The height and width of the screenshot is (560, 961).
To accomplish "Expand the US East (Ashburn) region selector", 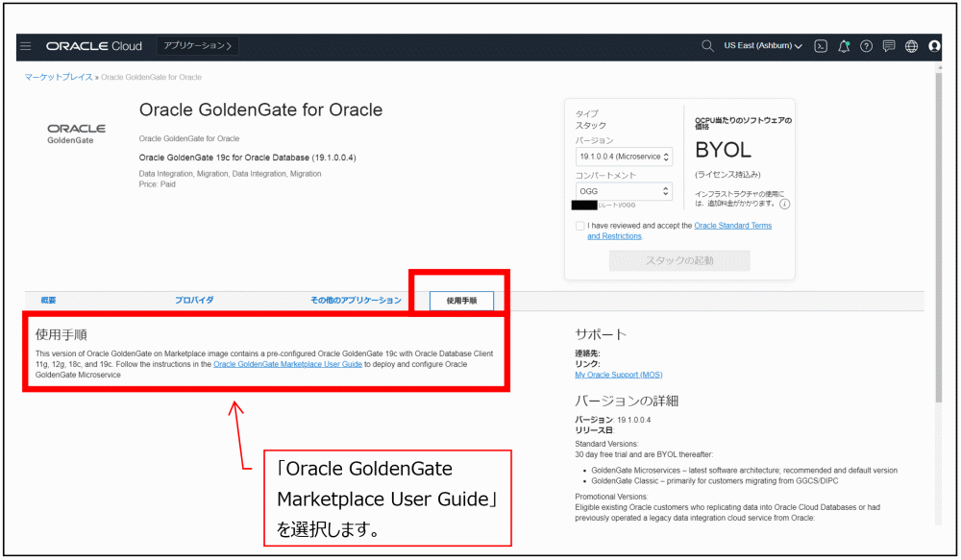I will [x=763, y=46].
